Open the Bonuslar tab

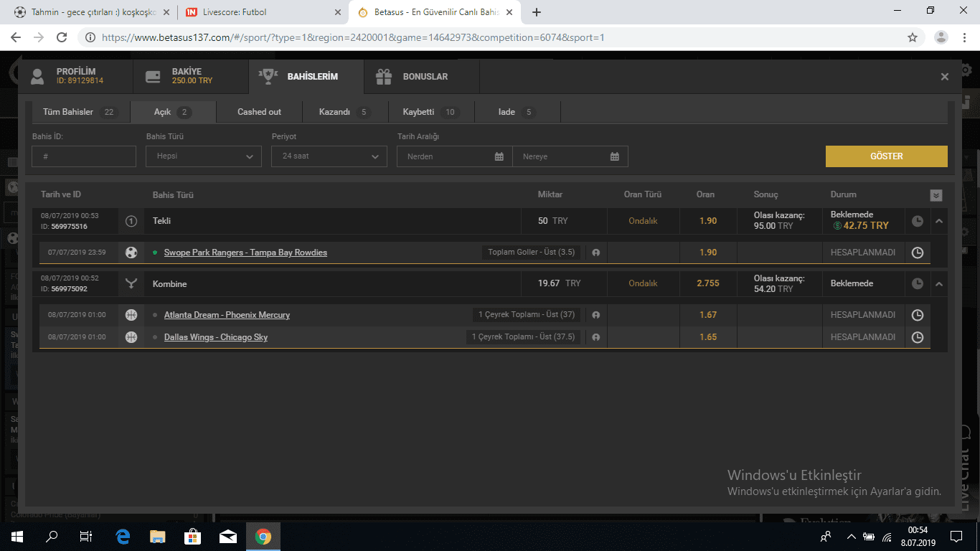pyautogui.click(x=421, y=76)
